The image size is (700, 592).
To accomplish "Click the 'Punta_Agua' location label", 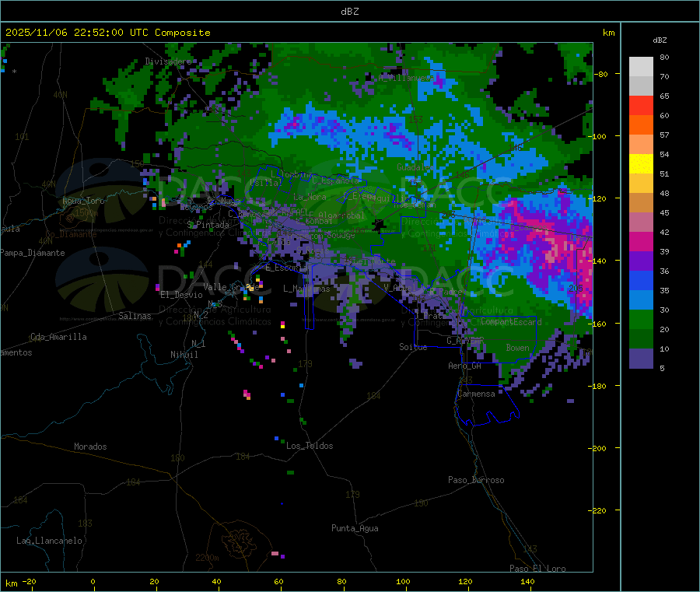I will click(x=355, y=529).
